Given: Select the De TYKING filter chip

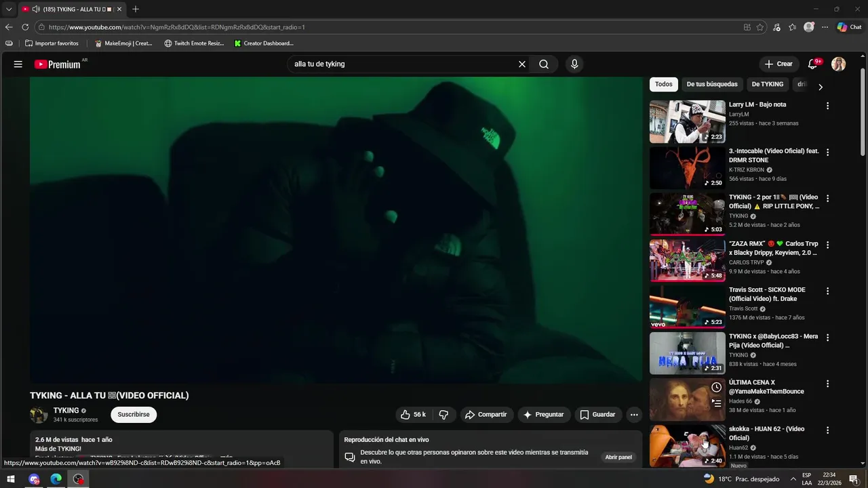Looking at the screenshot, I should coord(768,84).
